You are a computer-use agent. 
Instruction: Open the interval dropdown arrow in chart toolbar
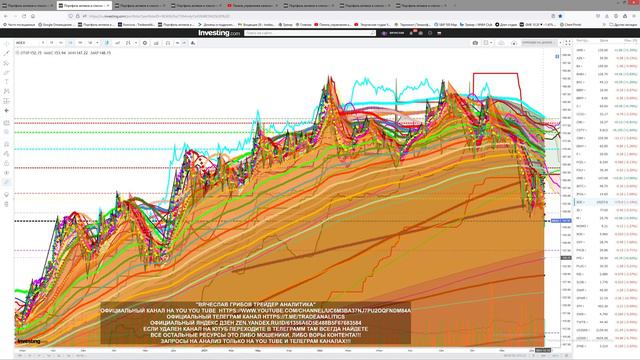tap(97, 43)
